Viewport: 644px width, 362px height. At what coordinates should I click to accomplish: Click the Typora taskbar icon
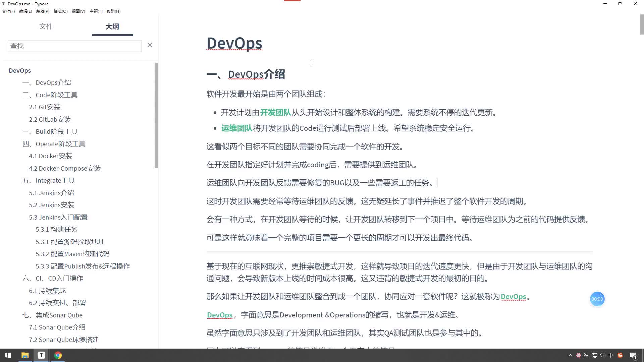point(41,355)
